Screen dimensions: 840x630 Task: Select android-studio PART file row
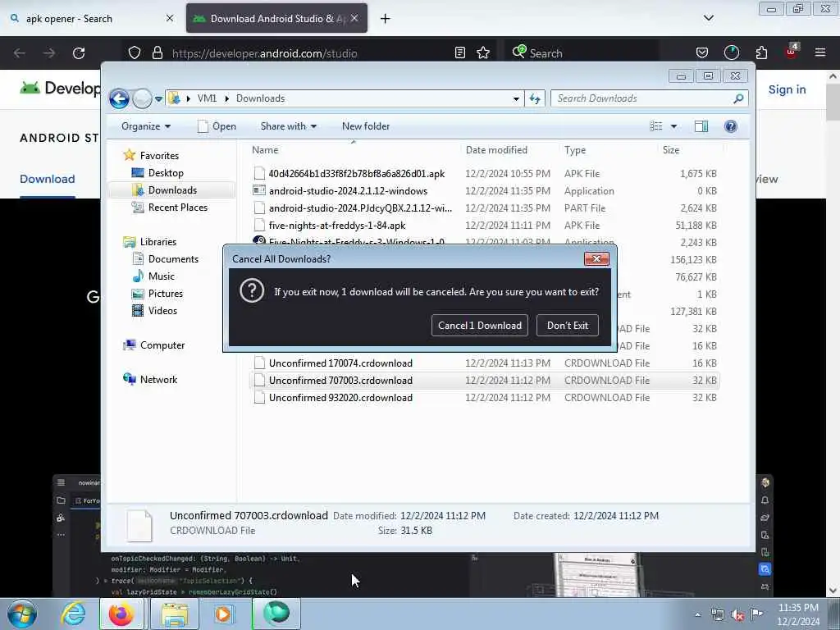click(x=484, y=208)
